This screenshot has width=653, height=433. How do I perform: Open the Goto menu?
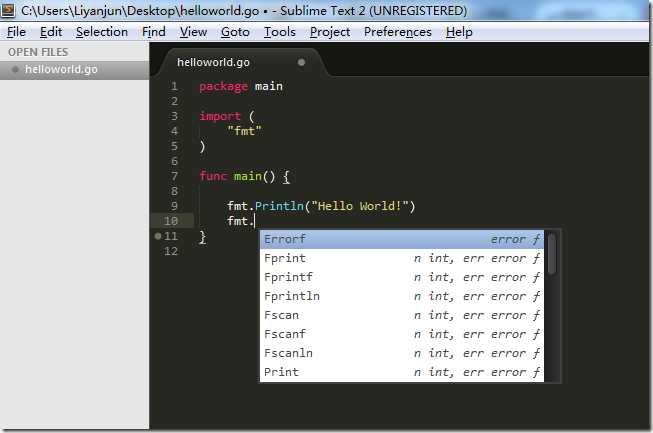coord(235,32)
